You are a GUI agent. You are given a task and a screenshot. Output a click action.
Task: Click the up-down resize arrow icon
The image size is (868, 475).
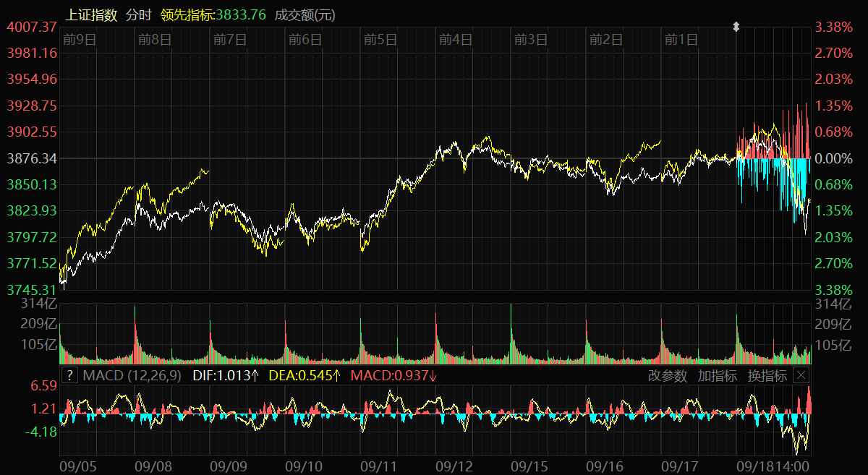click(736, 27)
